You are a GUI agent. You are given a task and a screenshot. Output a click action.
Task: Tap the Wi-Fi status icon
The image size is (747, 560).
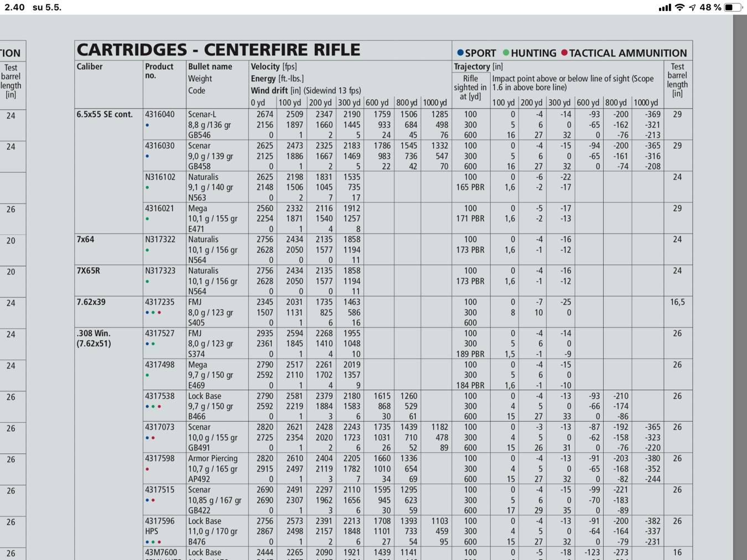pos(679,7)
